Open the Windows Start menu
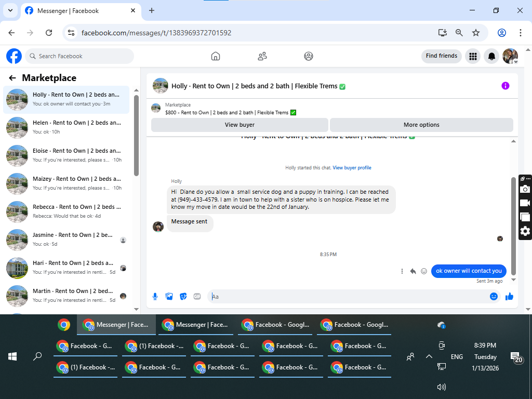The width and height of the screenshot is (532, 399). coord(12,356)
